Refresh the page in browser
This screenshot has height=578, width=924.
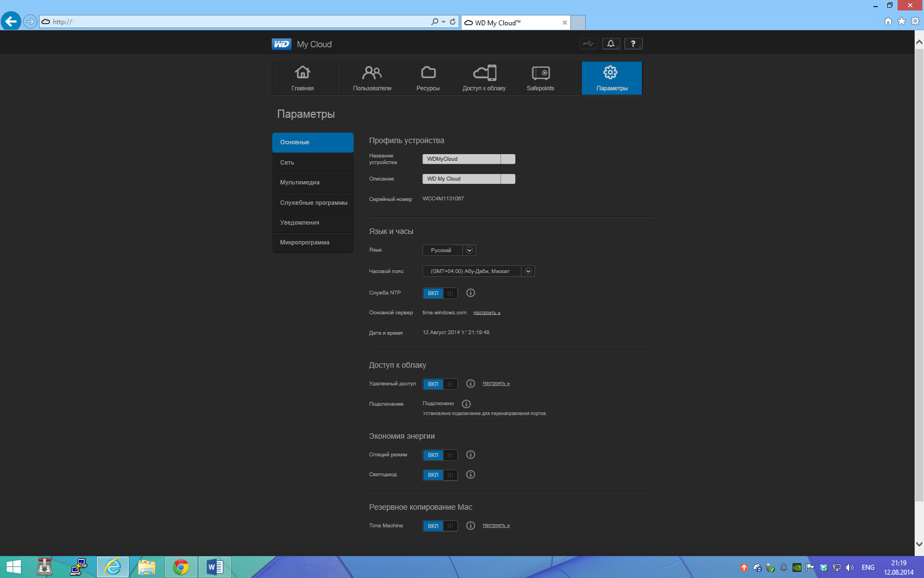(453, 21)
